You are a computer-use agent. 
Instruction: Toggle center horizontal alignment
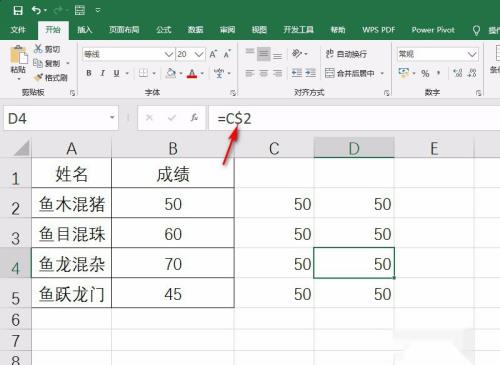(x=263, y=73)
